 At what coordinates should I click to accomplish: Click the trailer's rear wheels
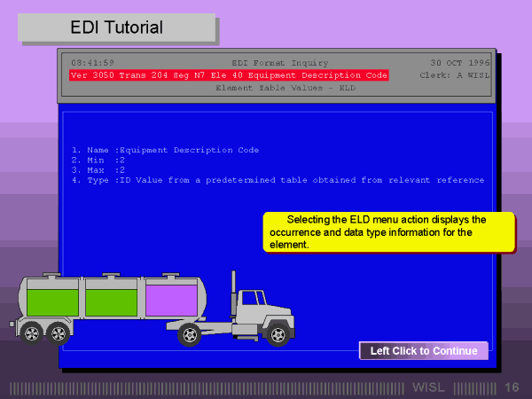(x=46, y=333)
